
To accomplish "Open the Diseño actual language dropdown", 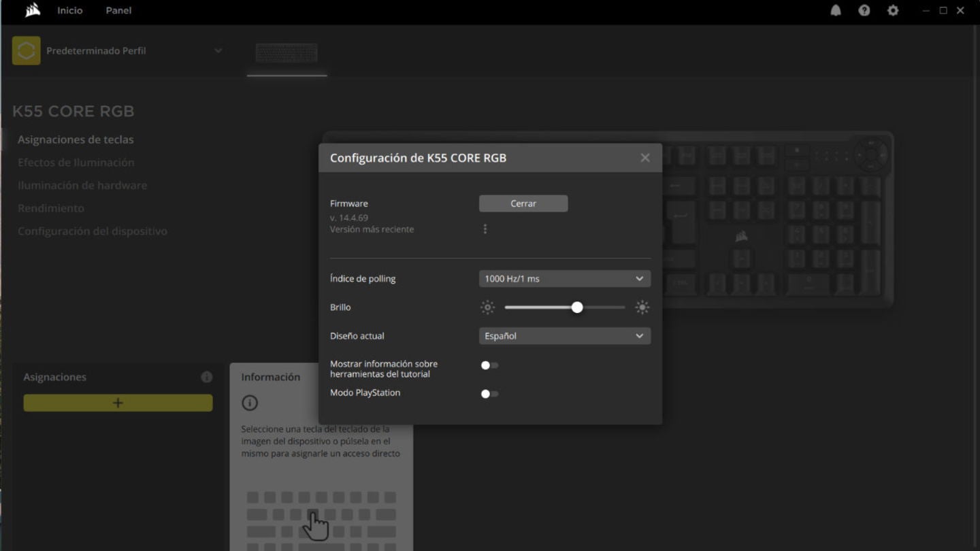I will (x=564, y=335).
